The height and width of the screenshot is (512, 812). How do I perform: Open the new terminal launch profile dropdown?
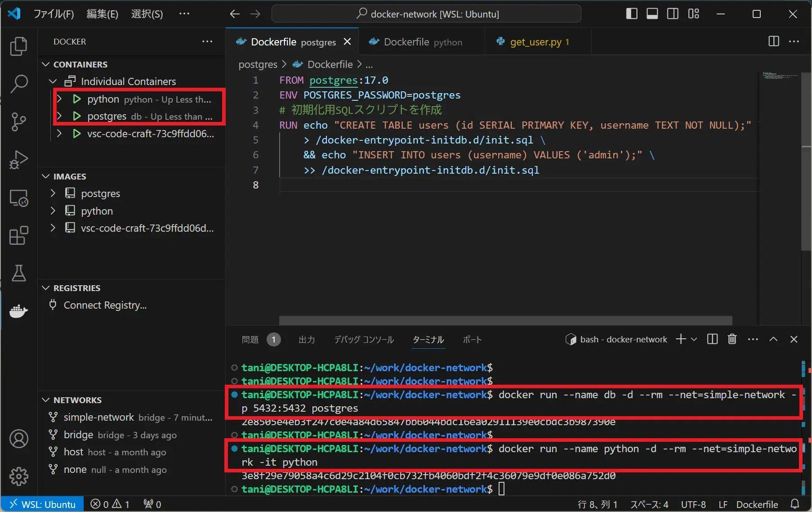[x=694, y=339]
